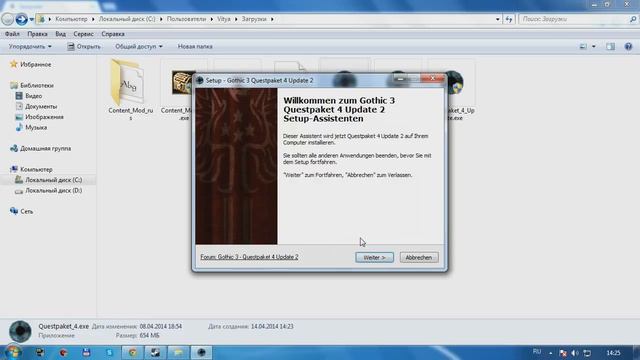
Task: Select the Content_Mod_rus folder
Action: click(x=130, y=91)
